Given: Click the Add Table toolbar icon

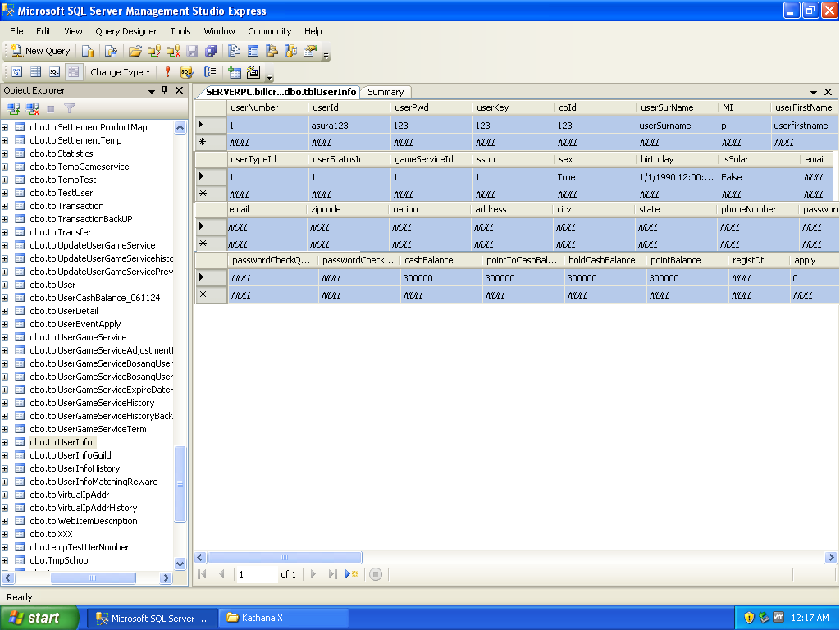Looking at the screenshot, I should pyautogui.click(x=235, y=72).
